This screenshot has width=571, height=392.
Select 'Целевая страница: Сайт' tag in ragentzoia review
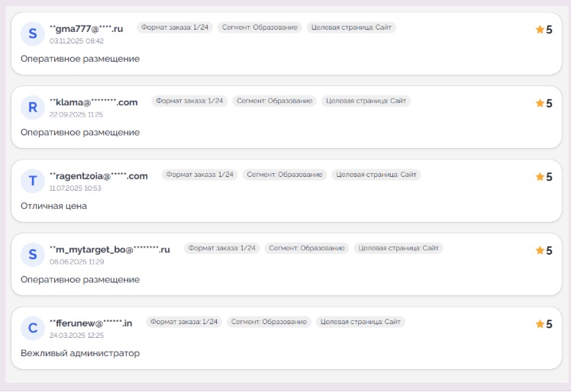point(376,175)
